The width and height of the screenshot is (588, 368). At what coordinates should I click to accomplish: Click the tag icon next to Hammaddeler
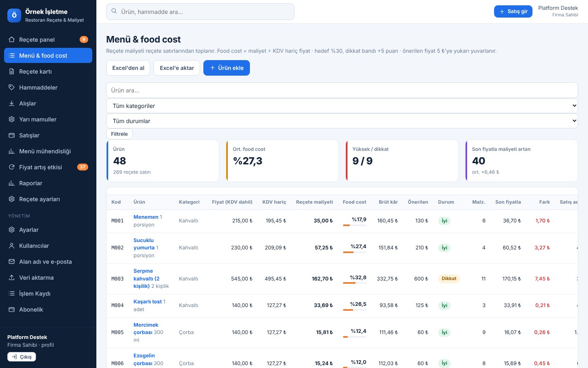click(x=11, y=88)
